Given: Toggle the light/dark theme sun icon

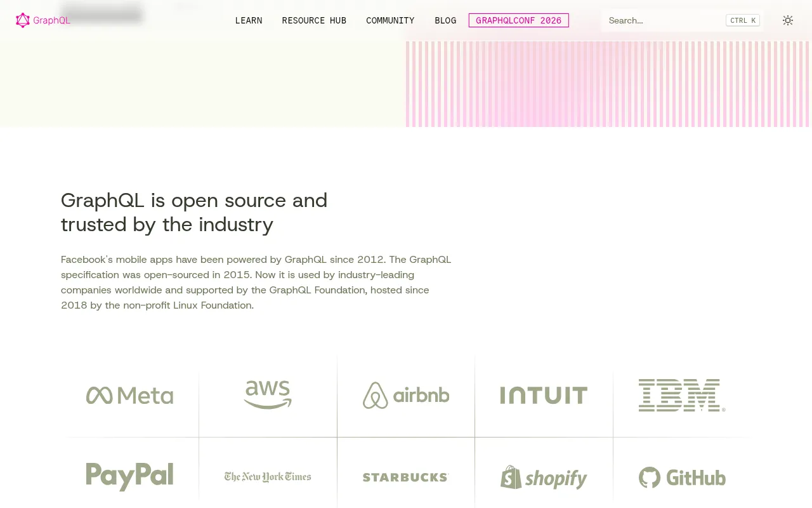Looking at the screenshot, I should tap(788, 20).
